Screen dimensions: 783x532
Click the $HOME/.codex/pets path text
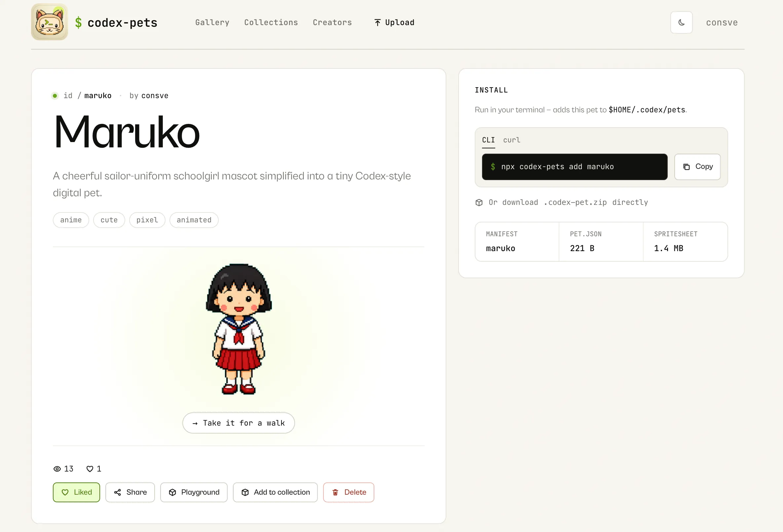tap(647, 110)
